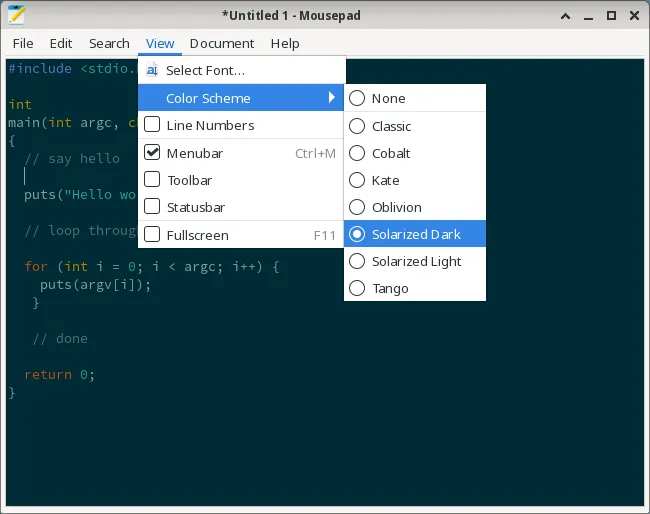Click the Select Font icon
This screenshot has height=514, width=650.
[x=152, y=71]
